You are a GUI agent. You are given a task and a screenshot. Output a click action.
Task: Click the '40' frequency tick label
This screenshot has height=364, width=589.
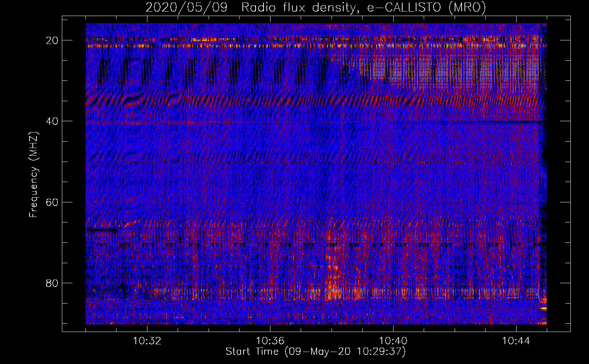pyautogui.click(x=52, y=121)
